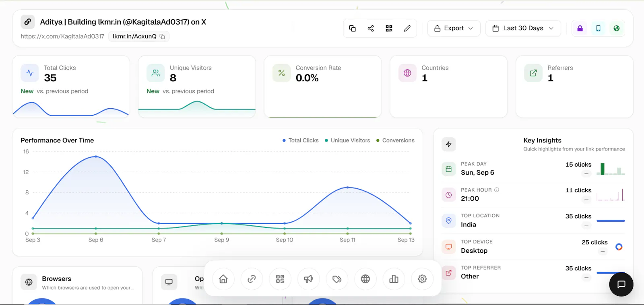Click the Sun, Sep 6 peak day text
Screen dimensions: 644x305
pyautogui.click(x=477, y=173)
